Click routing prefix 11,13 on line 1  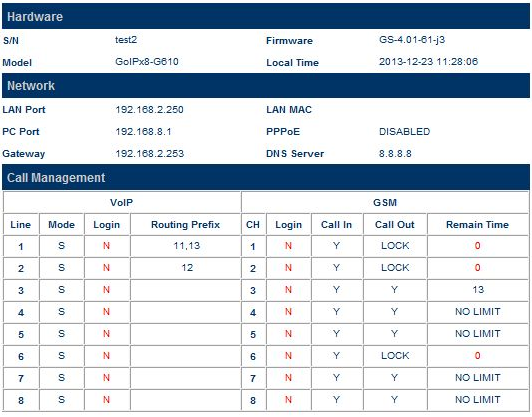(187, 246)
